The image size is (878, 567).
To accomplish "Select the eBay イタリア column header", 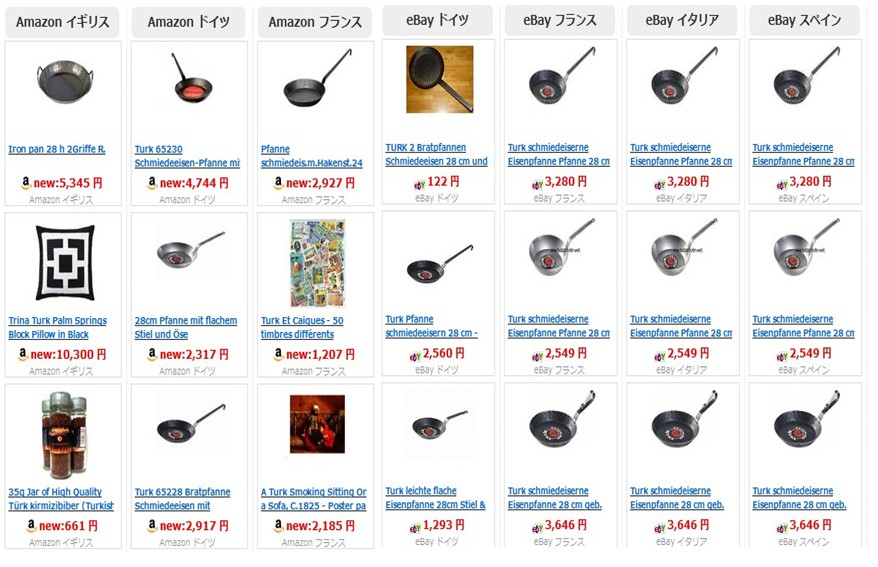I will coord(681,21).
